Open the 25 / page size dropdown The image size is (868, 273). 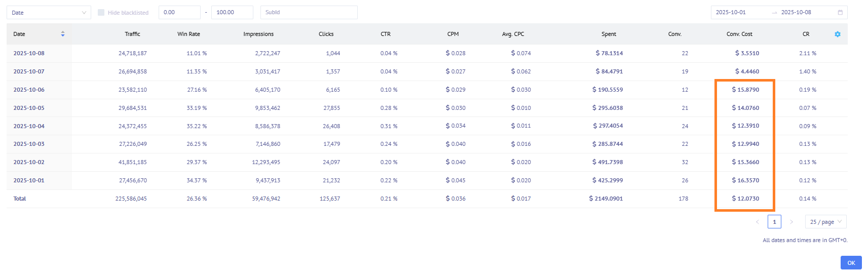pos(825,222)
